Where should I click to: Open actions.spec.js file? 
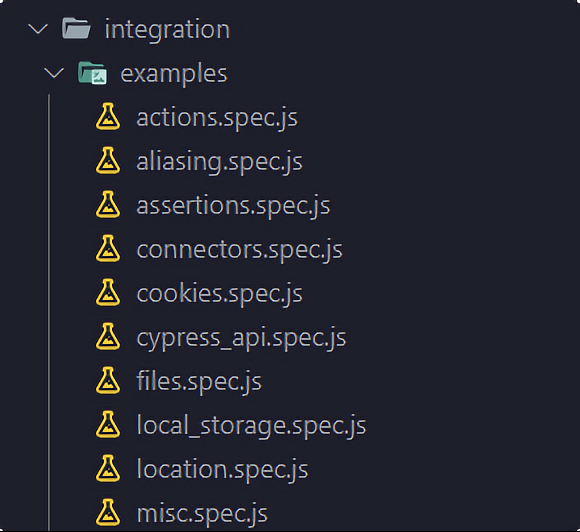coord(217,119)
